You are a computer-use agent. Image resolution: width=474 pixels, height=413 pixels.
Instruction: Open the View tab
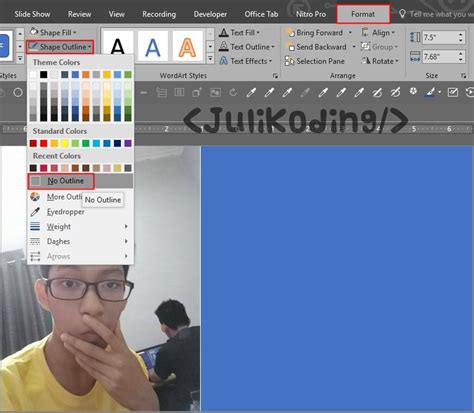click(116, 14)
